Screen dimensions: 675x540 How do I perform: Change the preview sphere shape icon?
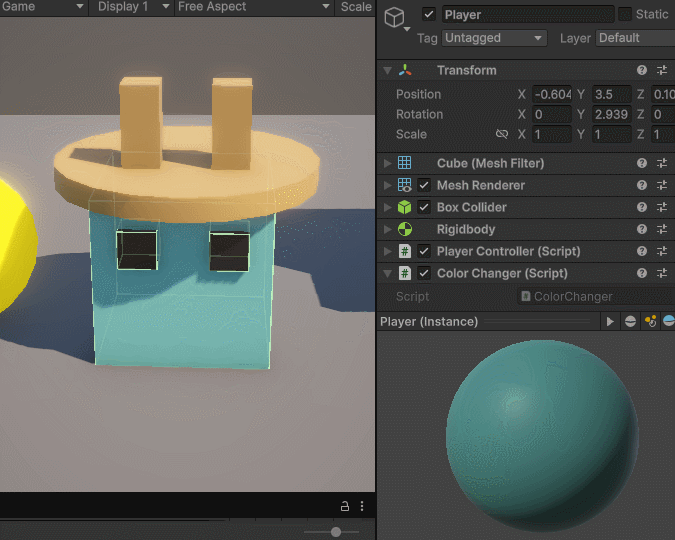tap(630, 322)
